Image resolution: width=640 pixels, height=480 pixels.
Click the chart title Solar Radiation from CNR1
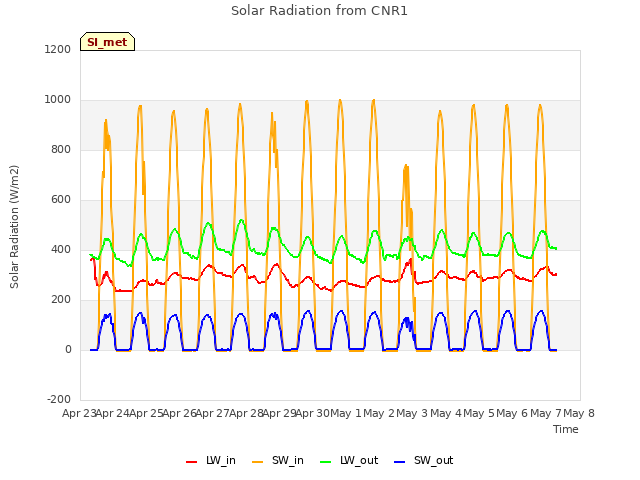319,11
